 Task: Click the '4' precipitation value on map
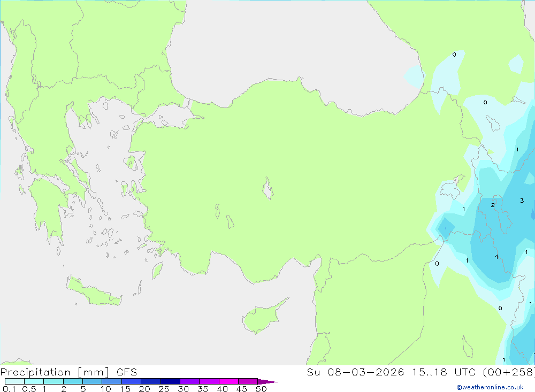(496, 257)
